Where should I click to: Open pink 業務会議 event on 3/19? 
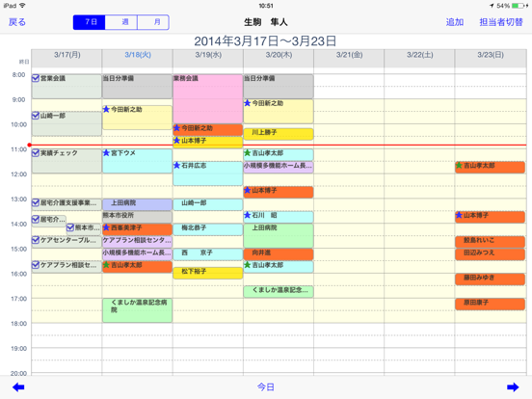[207, 99]
